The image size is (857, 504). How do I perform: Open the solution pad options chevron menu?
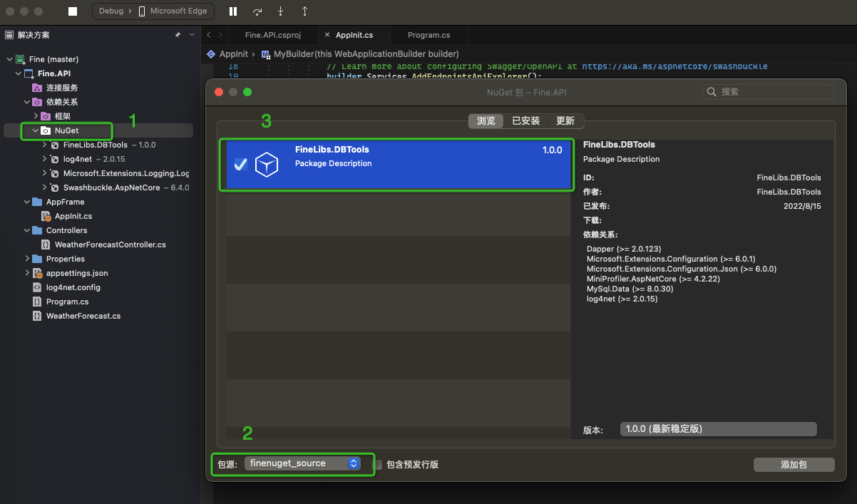pos(192,35)
